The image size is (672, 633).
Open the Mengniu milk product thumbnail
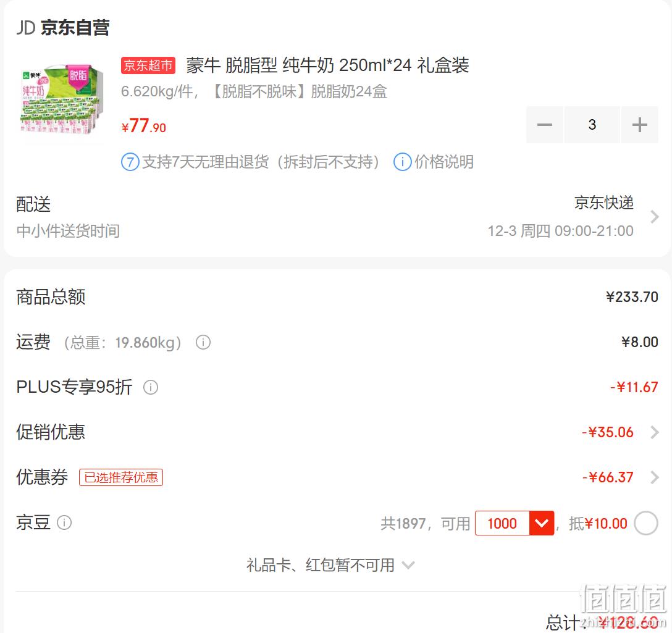point(62,99)
